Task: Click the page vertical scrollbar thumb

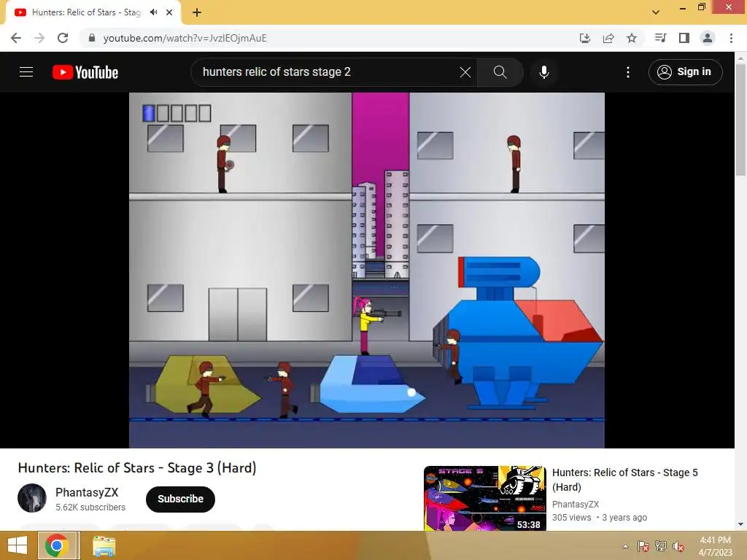Action: click(740, 119)
